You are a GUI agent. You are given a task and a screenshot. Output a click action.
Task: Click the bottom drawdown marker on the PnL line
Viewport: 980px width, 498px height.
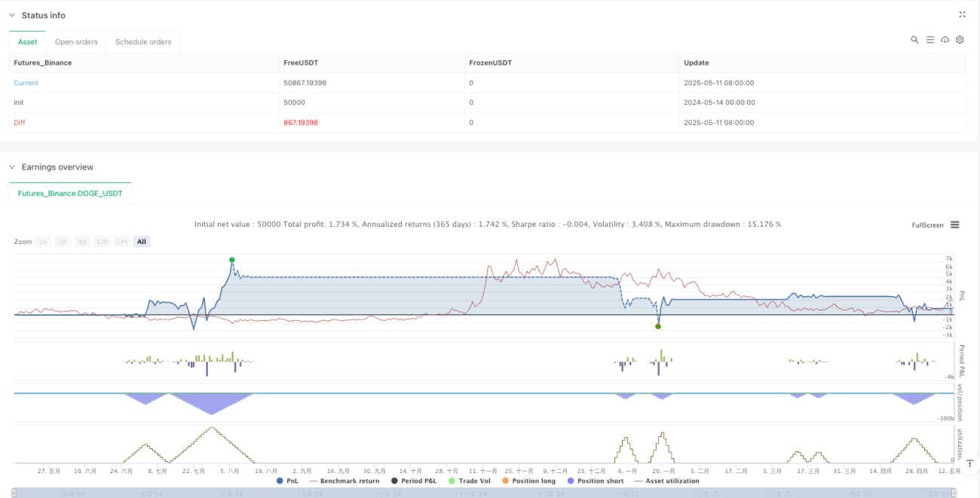pyautogui.click(x=658, y=326)
